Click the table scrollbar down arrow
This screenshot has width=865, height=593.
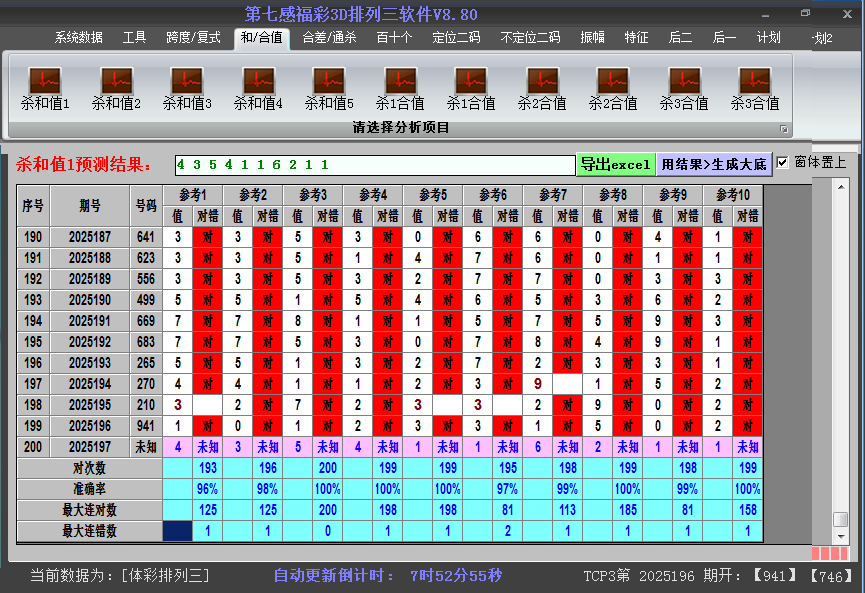841,536
